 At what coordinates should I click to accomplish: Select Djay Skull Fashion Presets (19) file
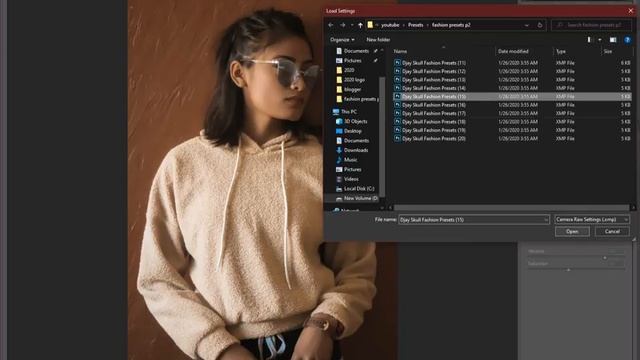click(512, 130)
